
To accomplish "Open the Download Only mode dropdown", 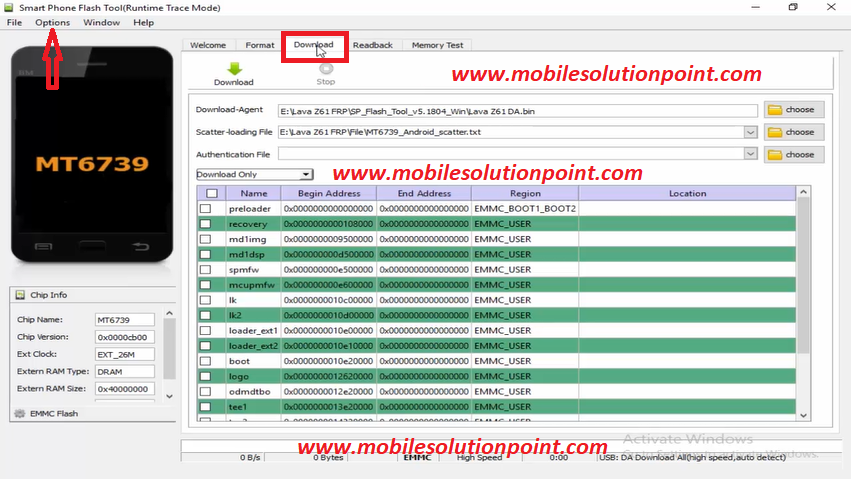I will click(x=255, y=174).
